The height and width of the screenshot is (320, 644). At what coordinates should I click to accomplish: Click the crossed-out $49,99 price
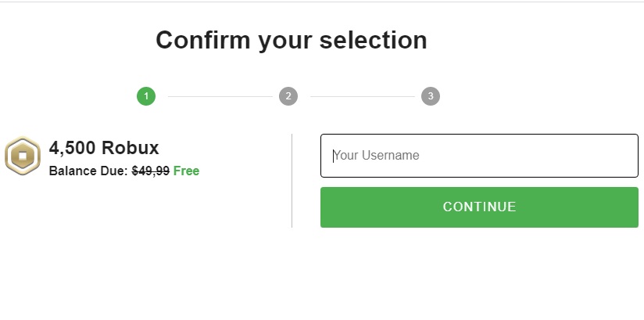150,171
